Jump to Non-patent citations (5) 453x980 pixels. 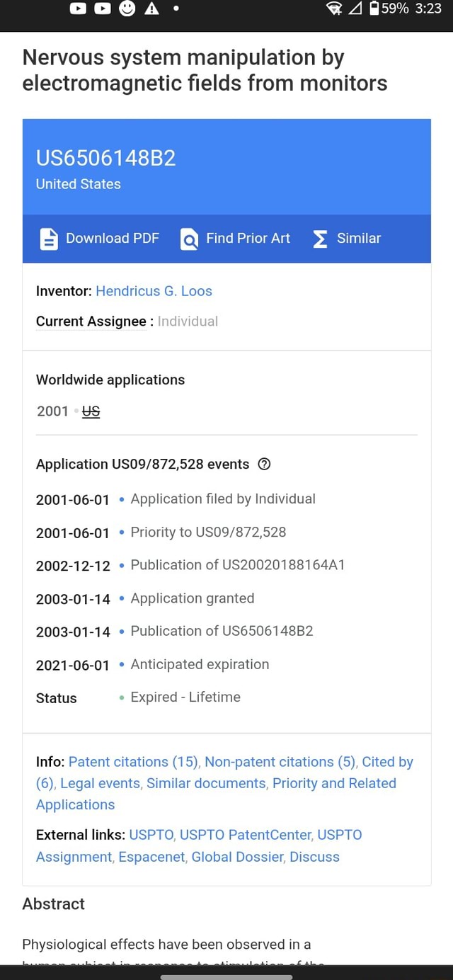(x=280, y=762)
